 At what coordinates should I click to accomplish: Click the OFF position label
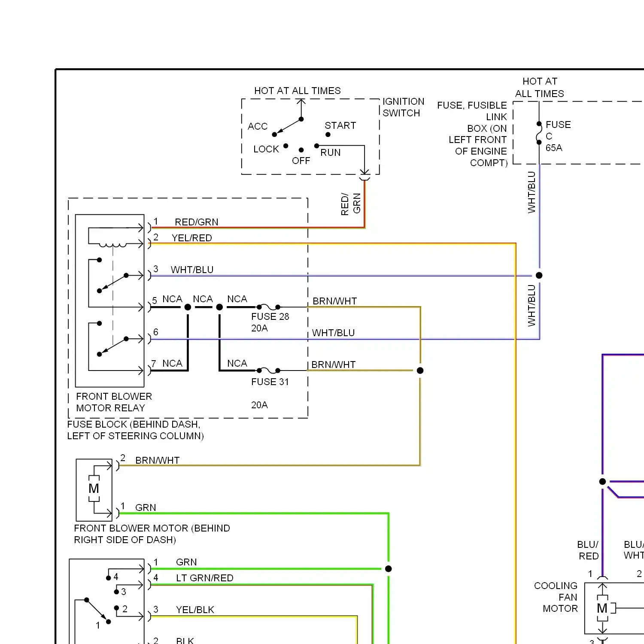coord(301,161)
